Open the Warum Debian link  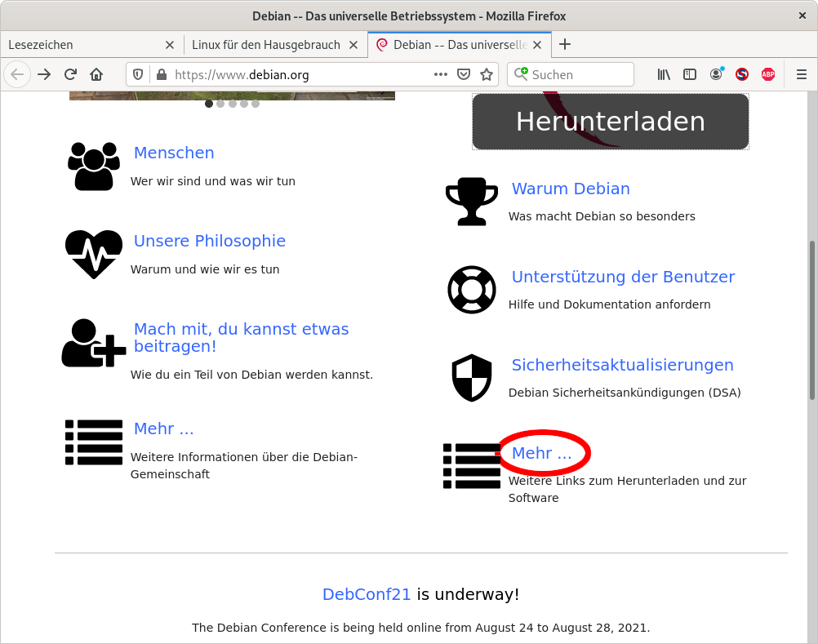point(571,189)
